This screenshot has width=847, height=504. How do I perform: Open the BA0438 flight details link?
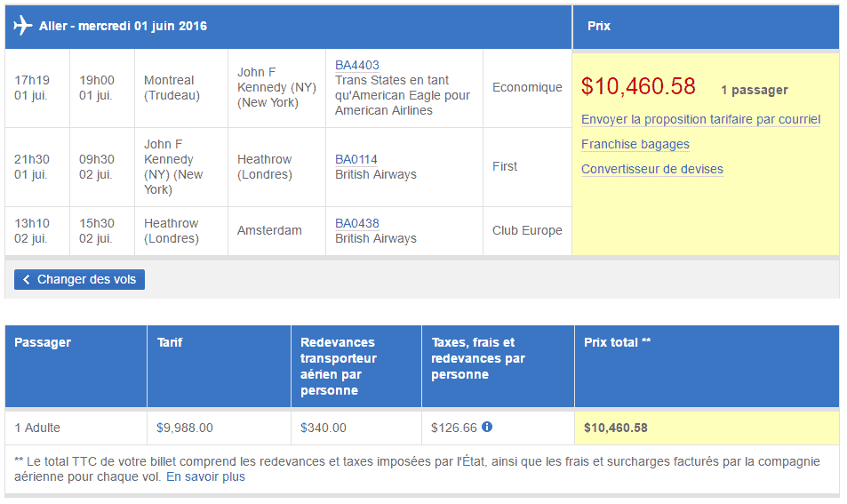tap(357, 223)
